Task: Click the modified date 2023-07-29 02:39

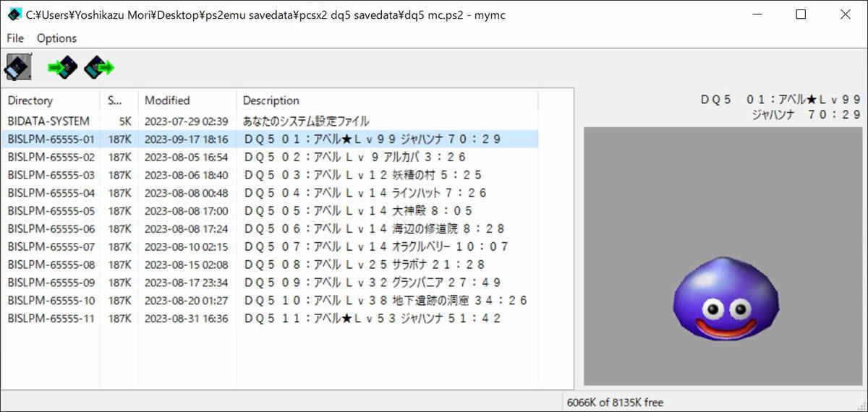Action: pos(187,121)
